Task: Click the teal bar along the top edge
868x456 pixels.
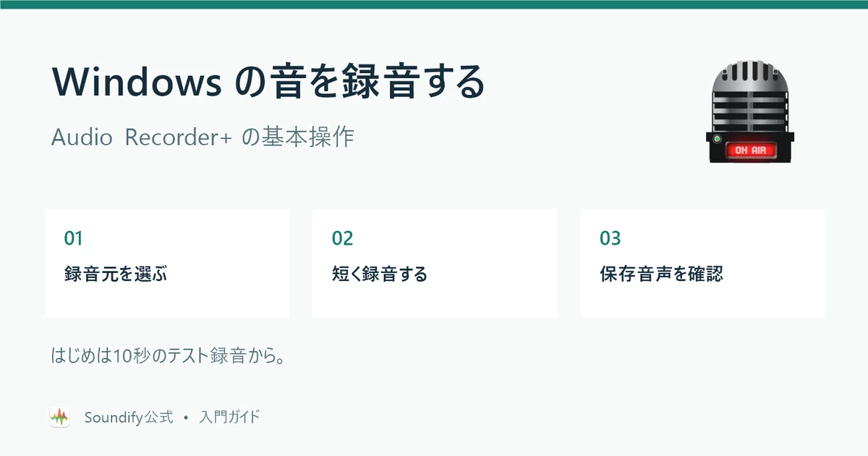Action: pyautogui.click(x=434, y=4)
